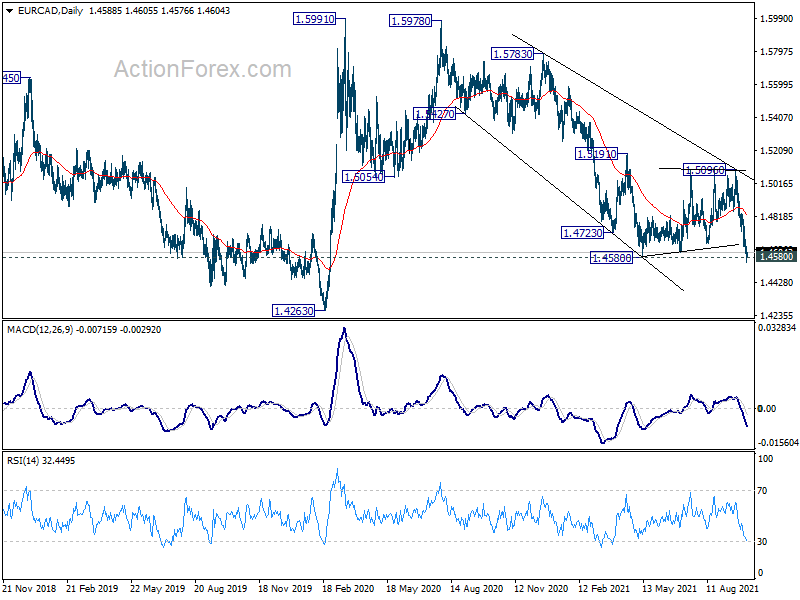Select the RSI 70 level on axis
Image resolution: width=800 pixels, height=600 pixels.
tap(762, 491)
